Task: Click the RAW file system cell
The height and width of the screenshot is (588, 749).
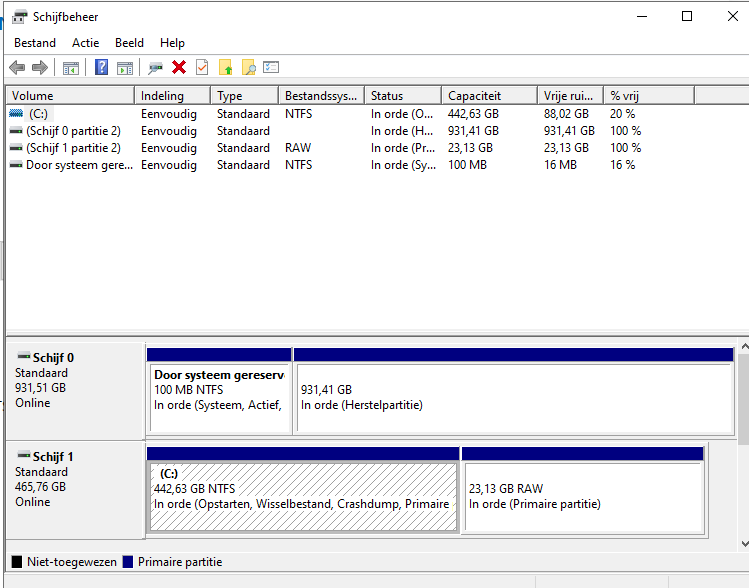Action: coord(298,148)
